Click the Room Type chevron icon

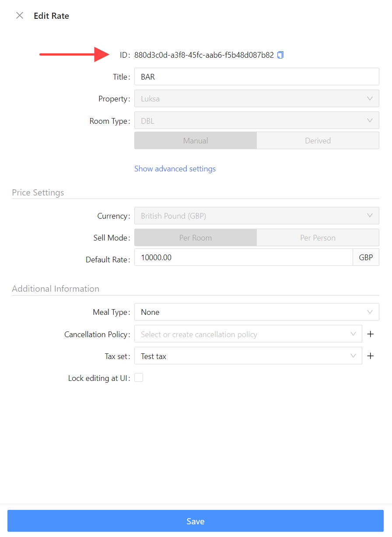(x=370, y=121)
